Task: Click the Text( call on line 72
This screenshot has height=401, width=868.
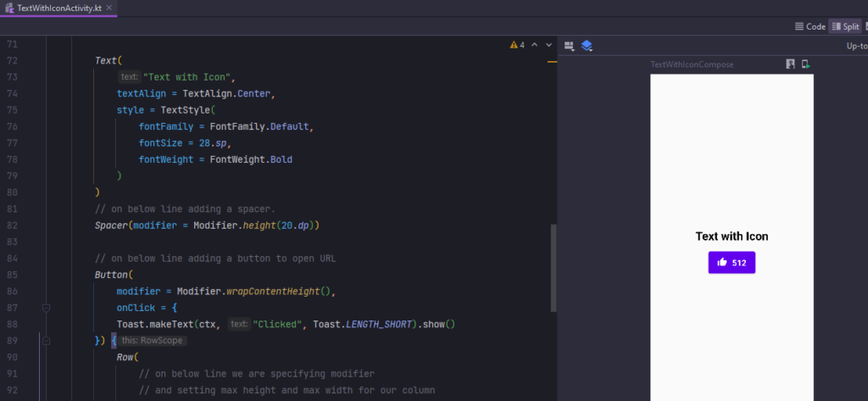Action: (x=108, y=60)
